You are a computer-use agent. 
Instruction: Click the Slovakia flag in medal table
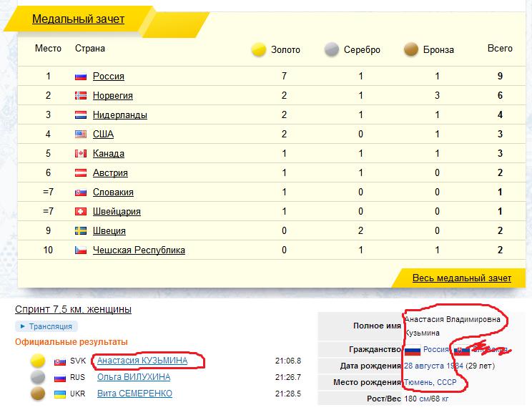pos(81,192)
